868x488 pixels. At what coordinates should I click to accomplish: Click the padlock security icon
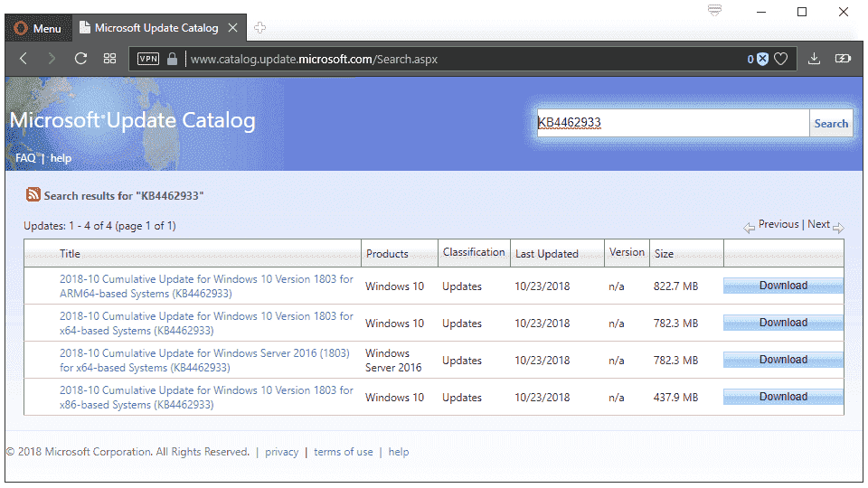[172, 59]
